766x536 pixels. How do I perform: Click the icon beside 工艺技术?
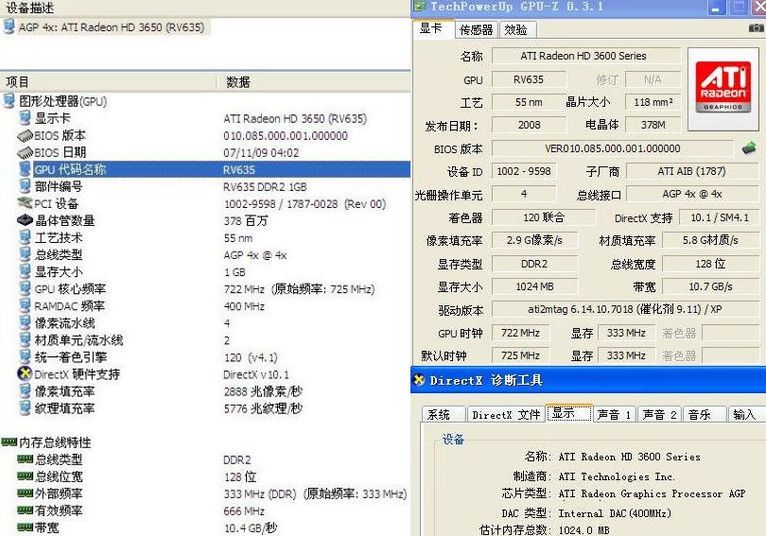coord(25,237)
